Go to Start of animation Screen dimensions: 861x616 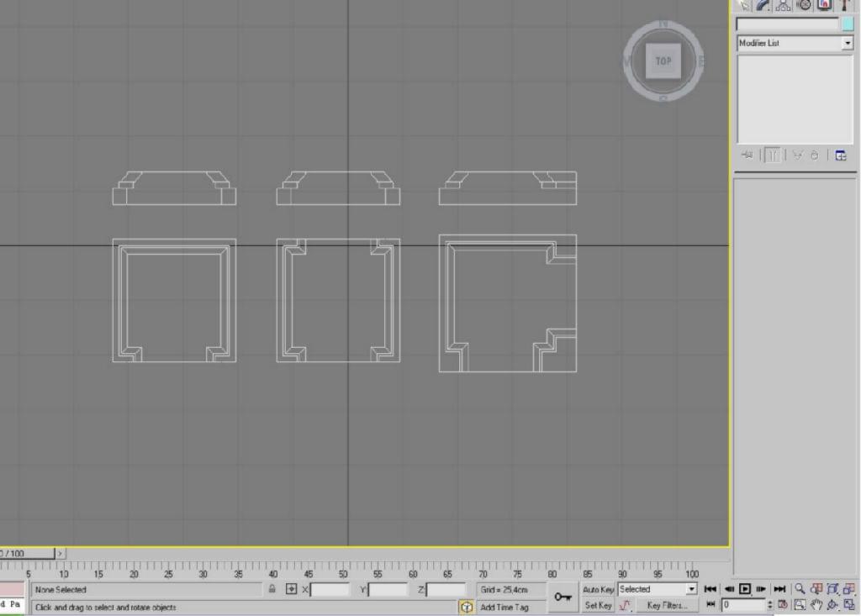(x=710, y=589)
